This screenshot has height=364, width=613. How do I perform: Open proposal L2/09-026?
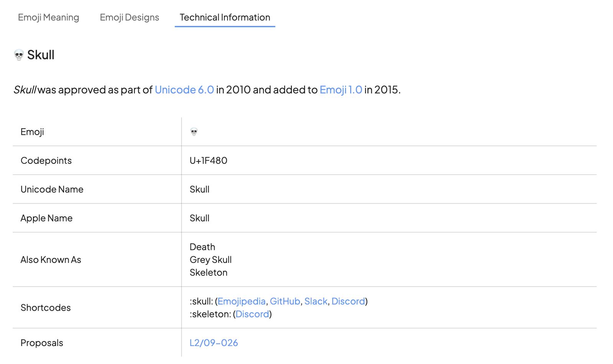click(213, 343)
